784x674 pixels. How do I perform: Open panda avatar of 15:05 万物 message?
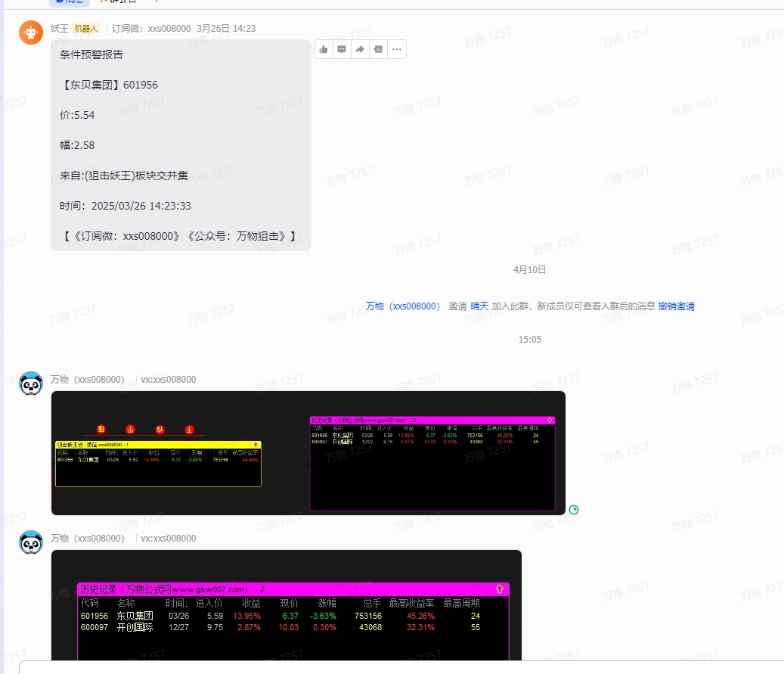pyautogui.click(x=31, y=384)
